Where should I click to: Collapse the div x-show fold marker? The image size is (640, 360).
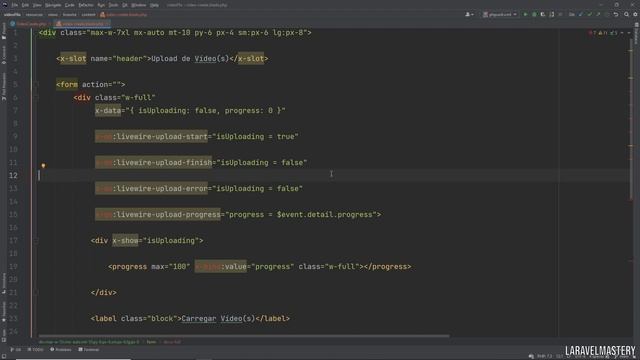click(x=36, y=241)
